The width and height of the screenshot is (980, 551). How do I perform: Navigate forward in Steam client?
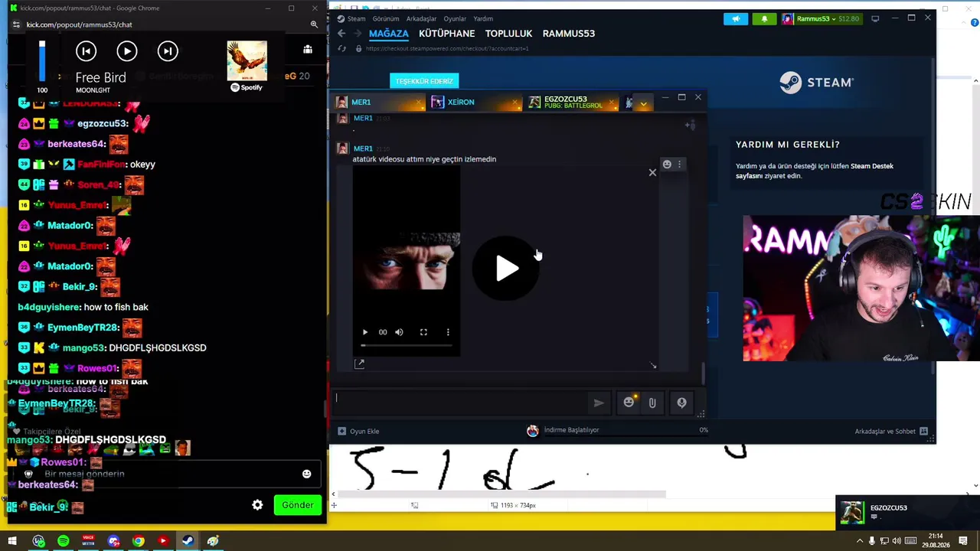tap(357, 34)
